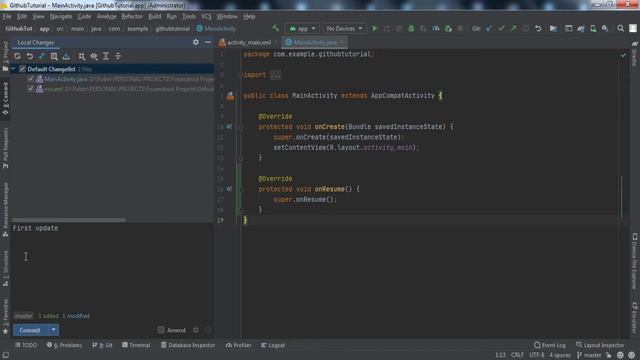The width and height of the screenshot is (640, 360).
Task: Open the UTF-8 encoding selector
Action: click(x=536, y=355)
